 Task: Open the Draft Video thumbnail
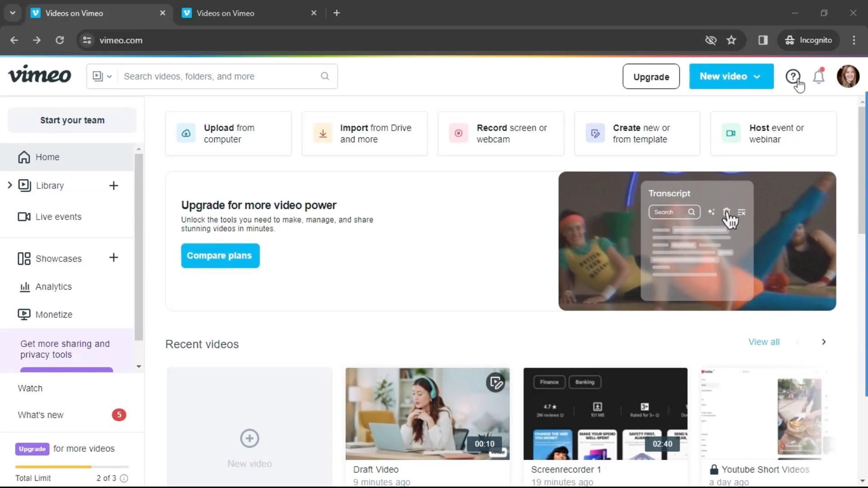(427, 413)
